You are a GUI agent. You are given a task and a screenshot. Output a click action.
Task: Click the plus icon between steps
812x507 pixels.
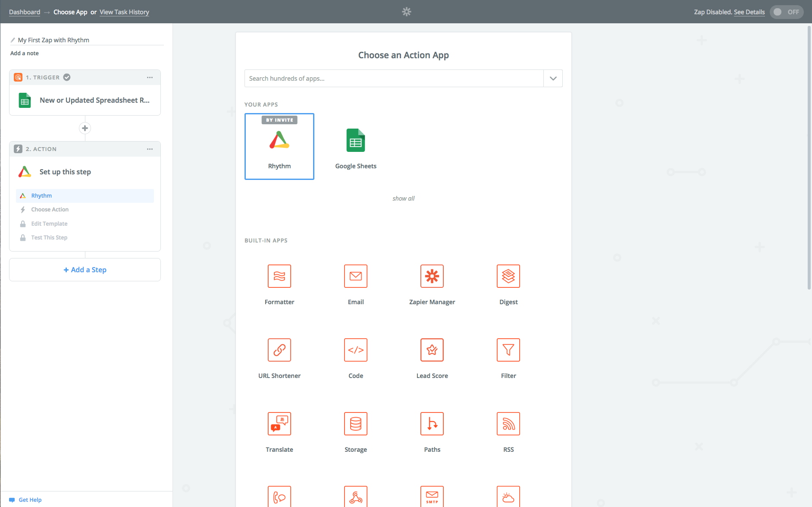pyautogui.click(x=85, y=128)
